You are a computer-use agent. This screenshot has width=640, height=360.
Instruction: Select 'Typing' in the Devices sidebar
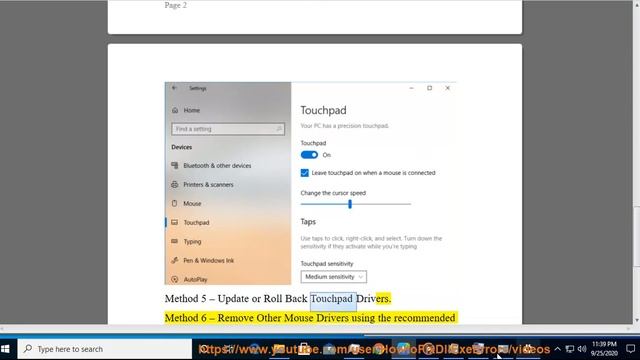192,242
